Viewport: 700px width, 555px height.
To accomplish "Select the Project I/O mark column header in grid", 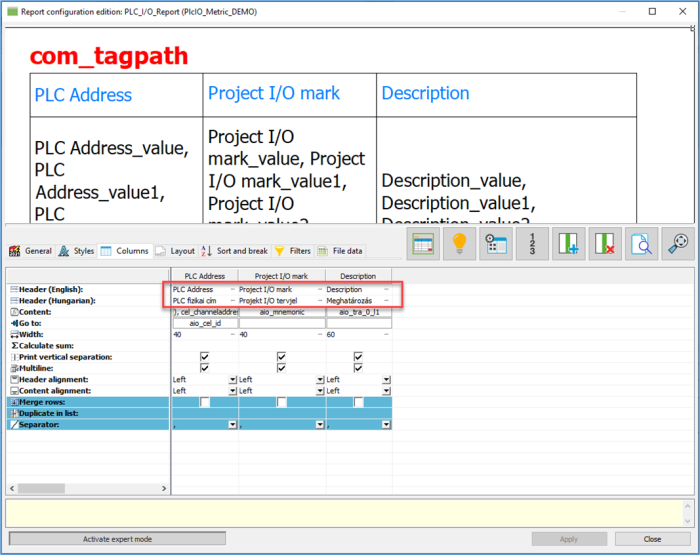I will pos(282,276).
